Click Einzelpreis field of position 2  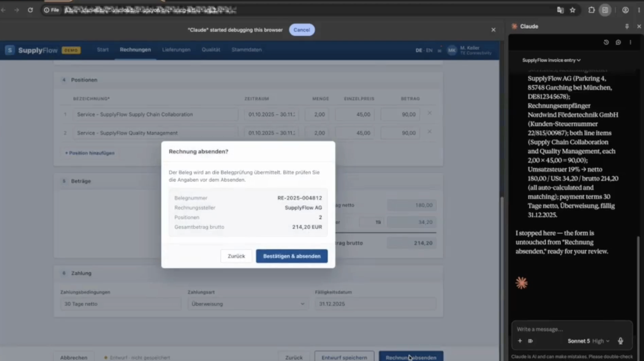(x=355, y=133)
